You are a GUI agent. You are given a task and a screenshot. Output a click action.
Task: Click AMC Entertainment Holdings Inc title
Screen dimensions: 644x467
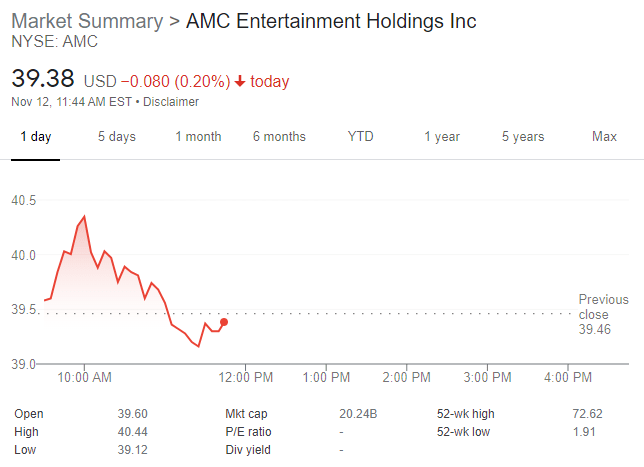(x=331, y=21)
